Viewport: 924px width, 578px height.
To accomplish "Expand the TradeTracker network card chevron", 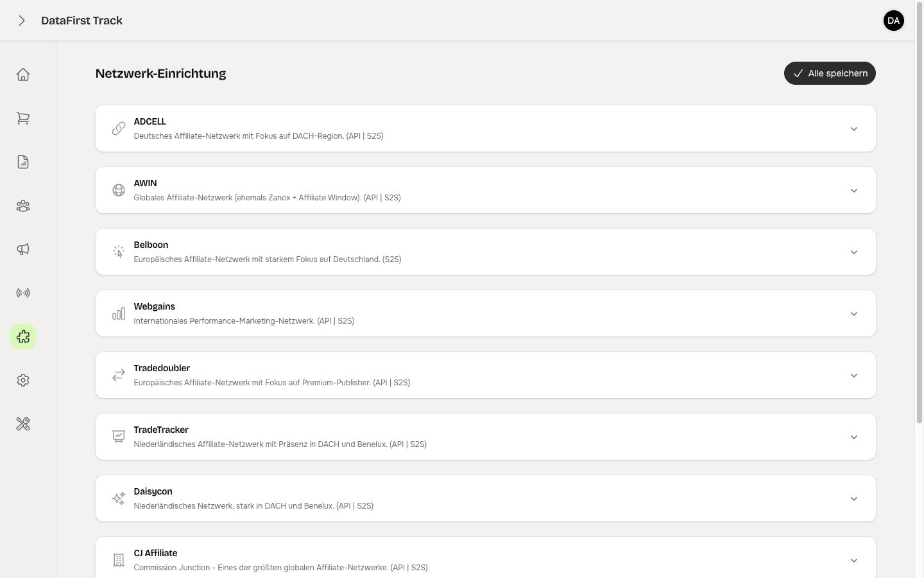I will pyautogui.click(x=854, y=437).
